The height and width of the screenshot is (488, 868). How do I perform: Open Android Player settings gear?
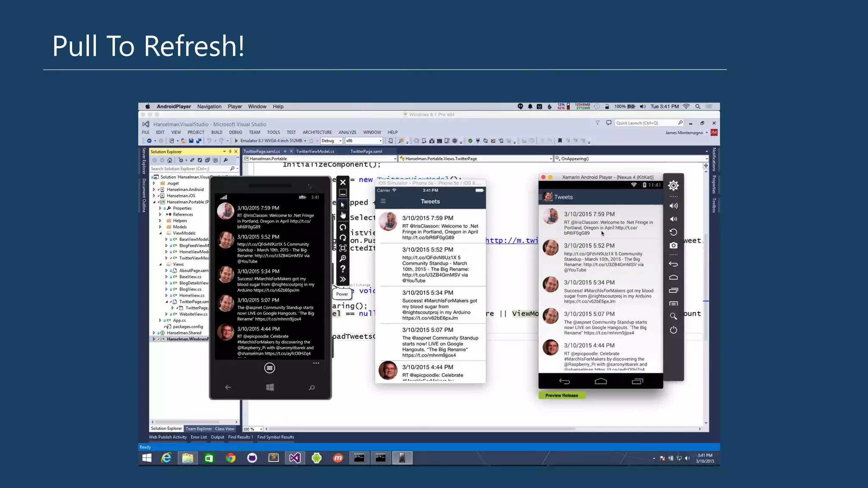[x=673, y=186]
